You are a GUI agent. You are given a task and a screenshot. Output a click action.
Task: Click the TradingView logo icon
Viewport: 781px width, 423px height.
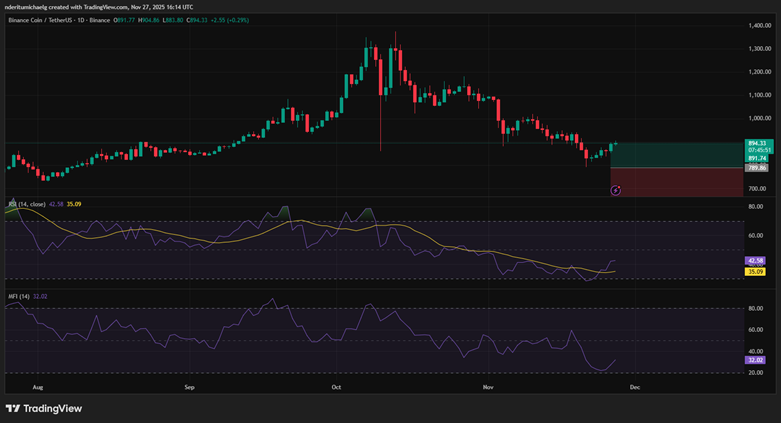coord(14,408)
